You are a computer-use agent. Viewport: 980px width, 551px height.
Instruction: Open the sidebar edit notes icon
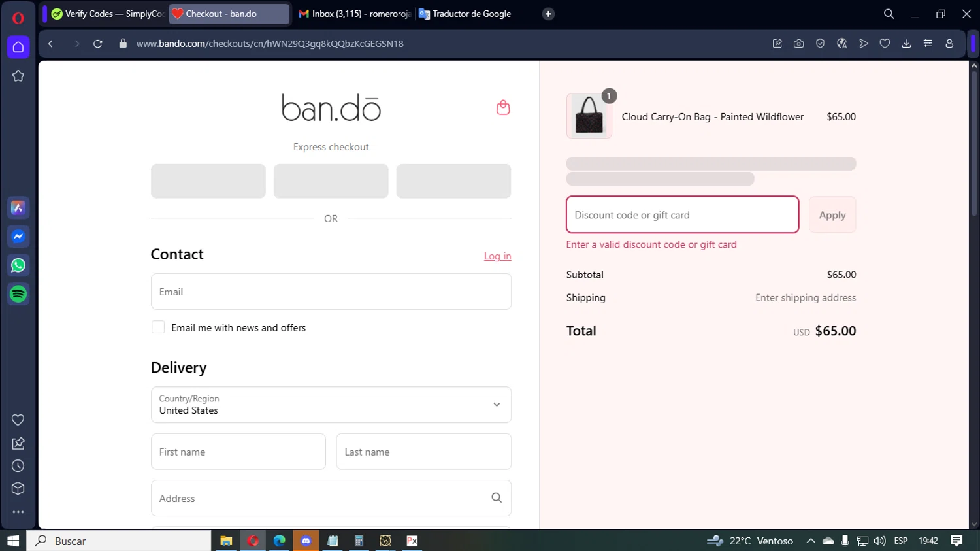point(18,443)
